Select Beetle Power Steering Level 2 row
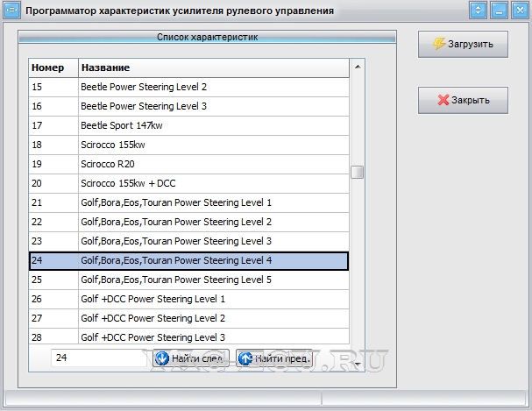Viewport: 532px width, 411px height. pyautogui.click(x=189, y=87)
